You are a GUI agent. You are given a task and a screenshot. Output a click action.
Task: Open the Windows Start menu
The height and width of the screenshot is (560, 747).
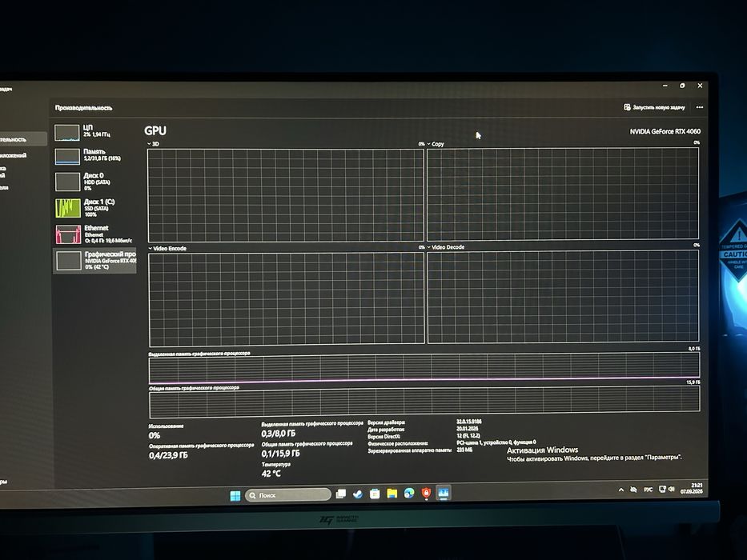235,496
